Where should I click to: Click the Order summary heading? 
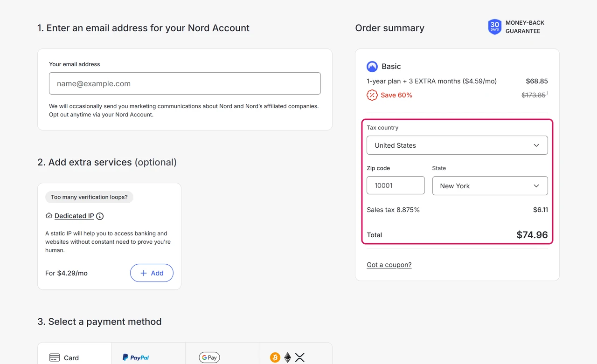[x=389, y=28]
